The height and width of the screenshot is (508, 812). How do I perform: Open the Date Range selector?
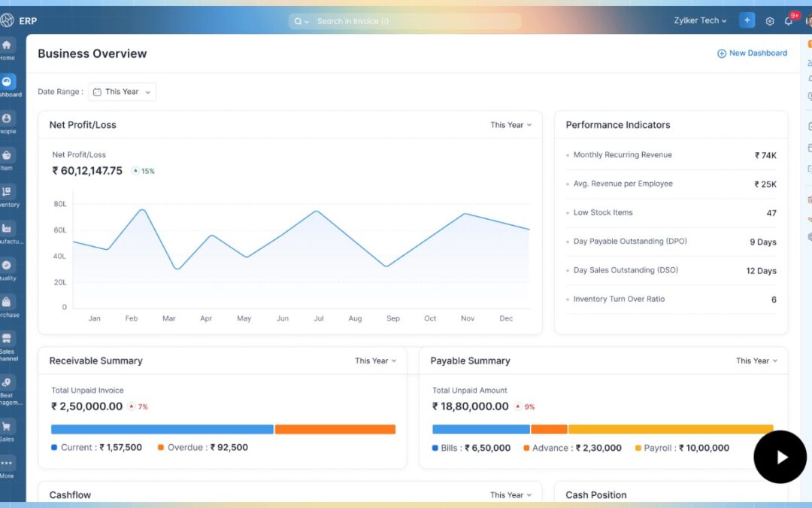point(122,91)
